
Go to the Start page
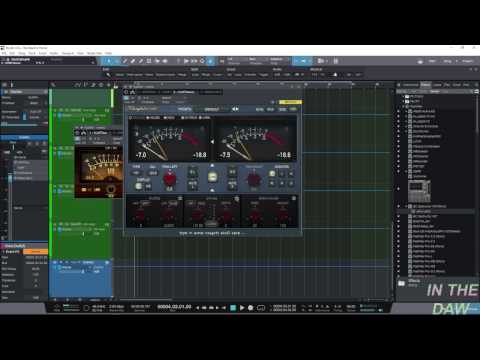pyautogui.click(x=432, y=61)
